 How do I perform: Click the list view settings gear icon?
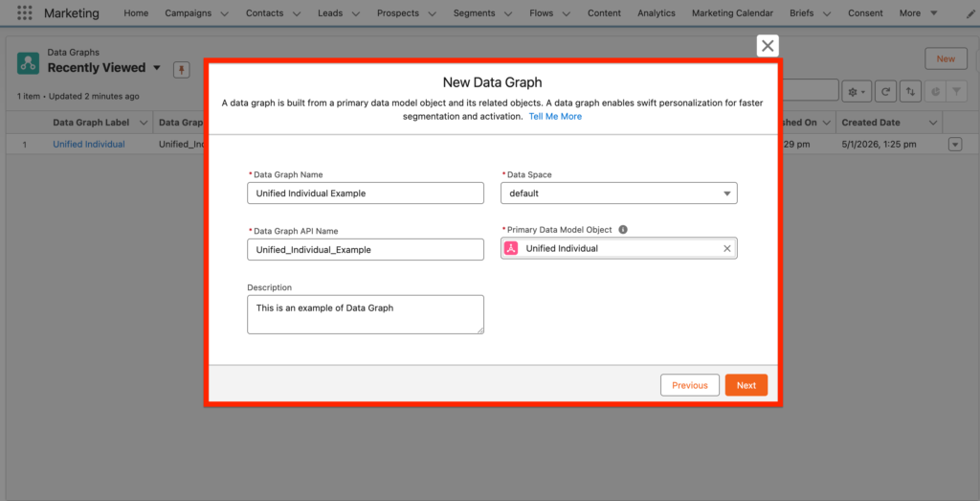click(856, 91)
